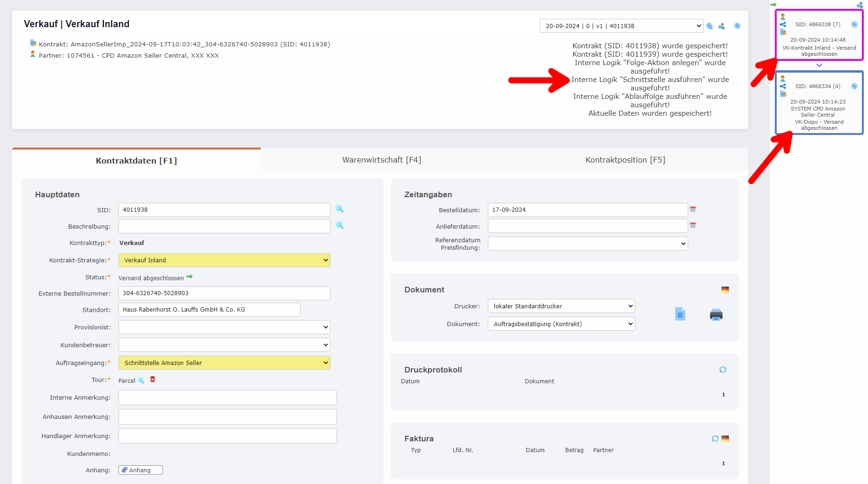The image size is (868, 484).
Task: Click the share icon in the SID 4866338 card
Action: click(x=783, y=24)
